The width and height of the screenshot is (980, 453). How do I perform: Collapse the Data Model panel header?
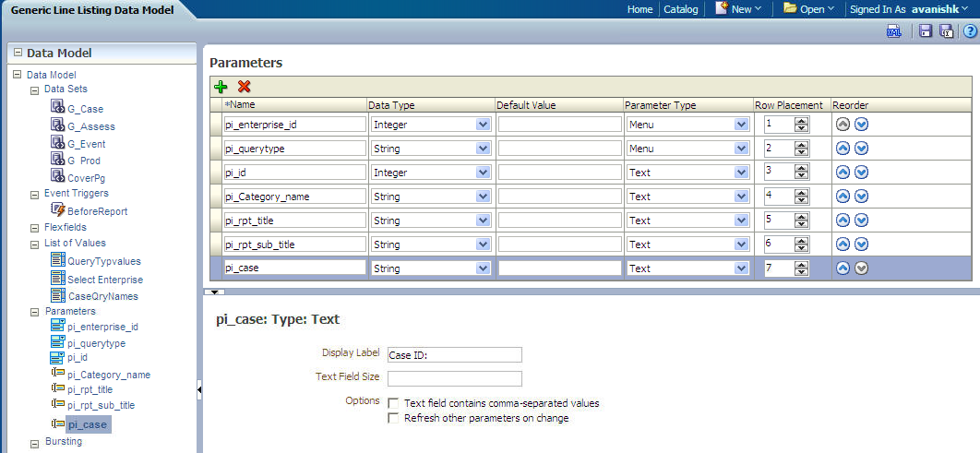click(x=18, y=54)
